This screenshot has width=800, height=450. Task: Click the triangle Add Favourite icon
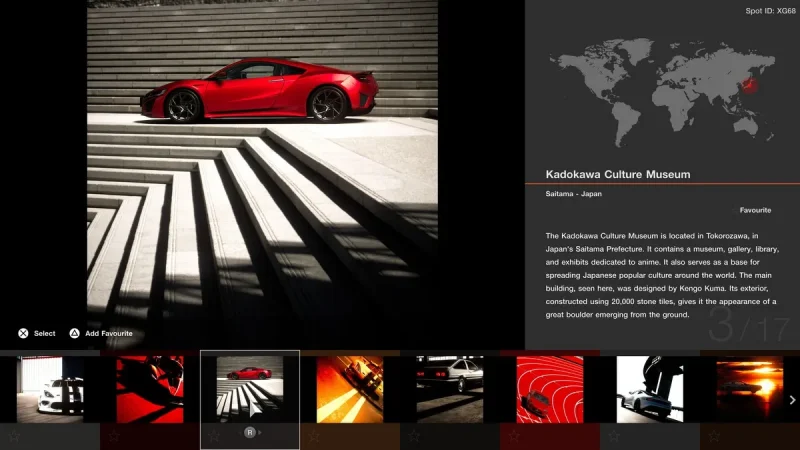pos(74,333)
